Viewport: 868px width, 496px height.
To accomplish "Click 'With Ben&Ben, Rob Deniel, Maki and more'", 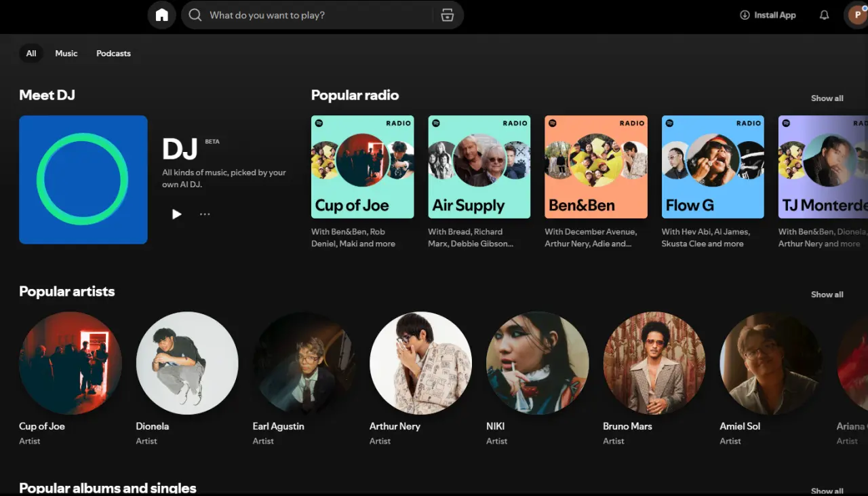I will [353, 237].
